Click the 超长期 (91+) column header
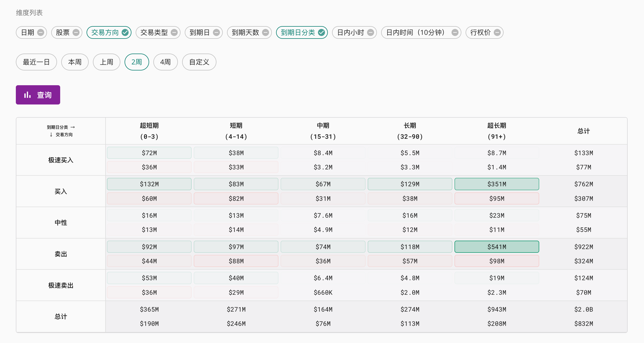This screenshot has width=644, height=343. [497, 131]
